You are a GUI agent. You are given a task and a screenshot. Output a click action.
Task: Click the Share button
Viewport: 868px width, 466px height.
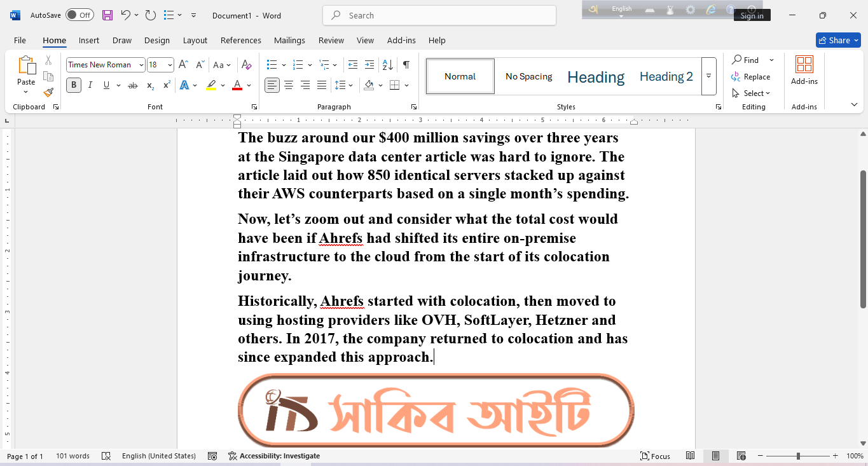click(838, 39)
